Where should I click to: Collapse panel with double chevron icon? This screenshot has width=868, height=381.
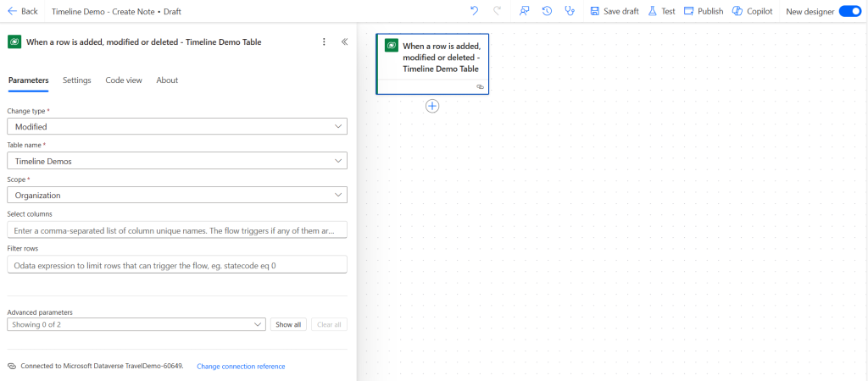pyautogui.click(x=344, y=42)
